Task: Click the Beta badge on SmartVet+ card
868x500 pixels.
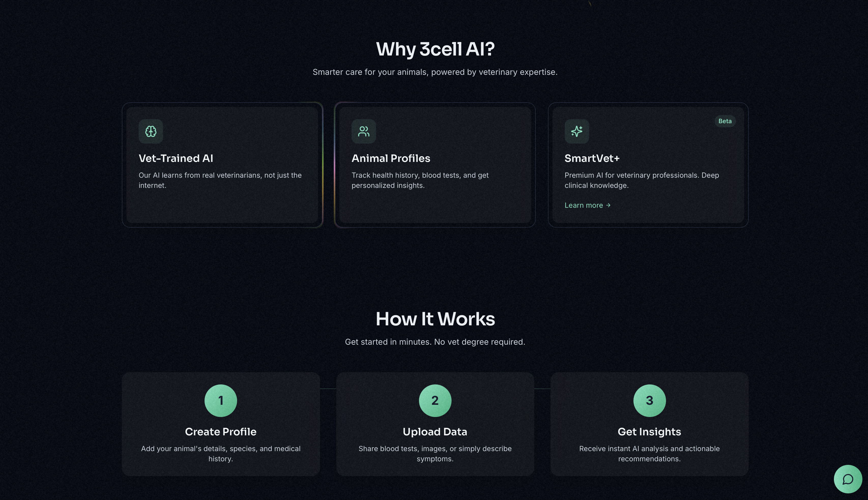Action: 725,121
